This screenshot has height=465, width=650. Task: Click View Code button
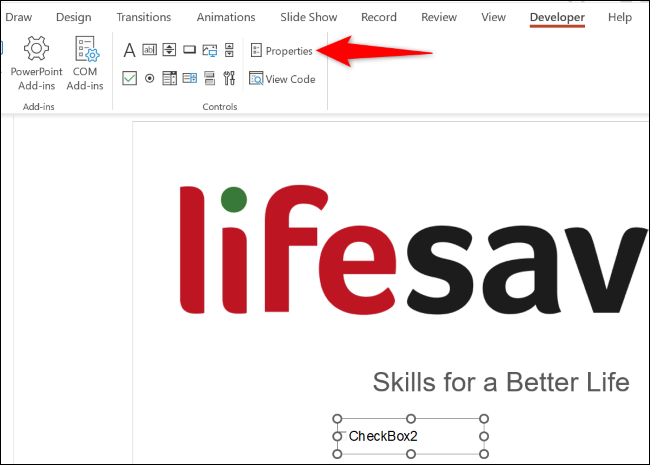(282, 79)
